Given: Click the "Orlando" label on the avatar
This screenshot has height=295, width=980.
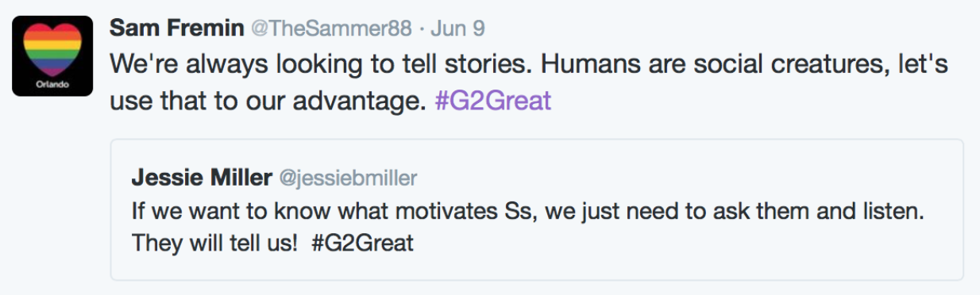Looking at the screenshot, I should (x=54, y=82).
